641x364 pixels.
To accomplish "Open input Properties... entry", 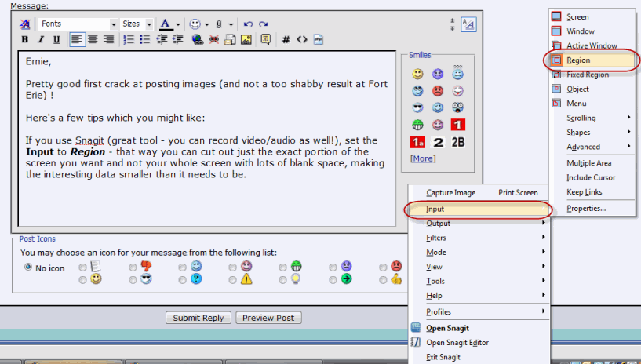I will coord(592,209).
